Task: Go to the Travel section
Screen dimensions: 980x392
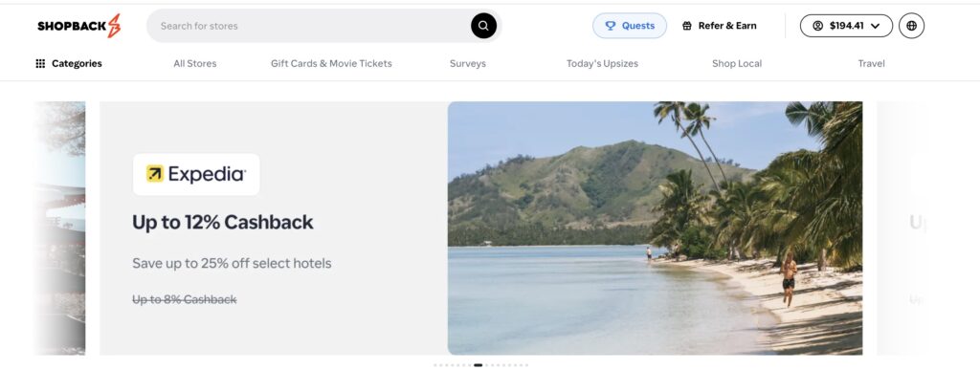Action: [871, 64]
